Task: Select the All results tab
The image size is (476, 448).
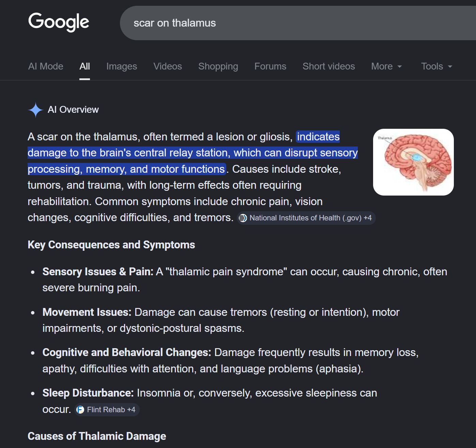Action: tap(85, 66)
